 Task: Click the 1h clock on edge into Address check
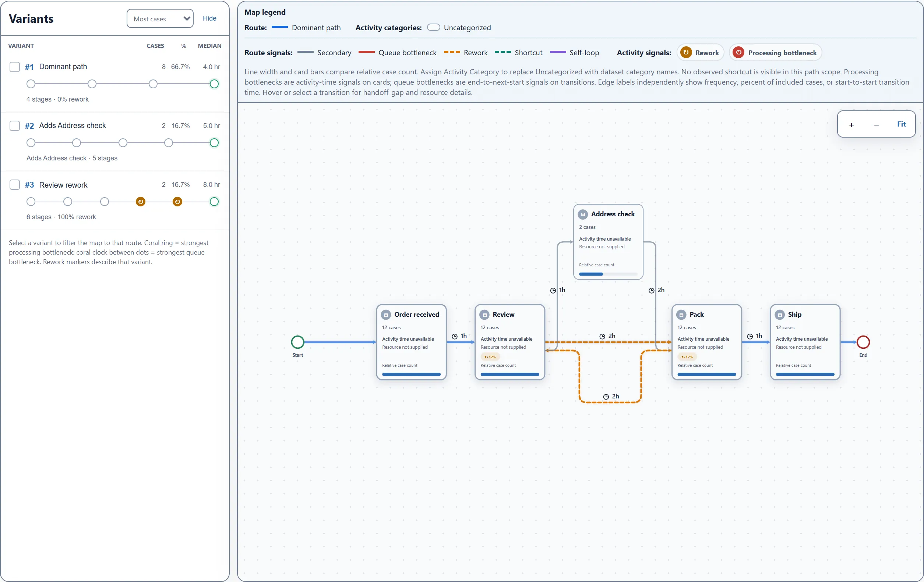pyautogui.click(x=553, y=291)
